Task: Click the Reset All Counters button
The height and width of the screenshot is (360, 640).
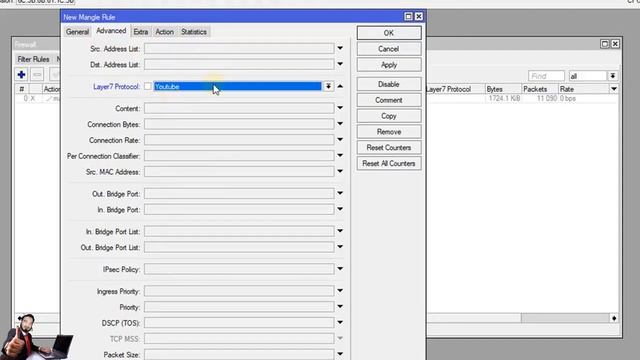Action: pyautogui.click(x=389, y=164)
